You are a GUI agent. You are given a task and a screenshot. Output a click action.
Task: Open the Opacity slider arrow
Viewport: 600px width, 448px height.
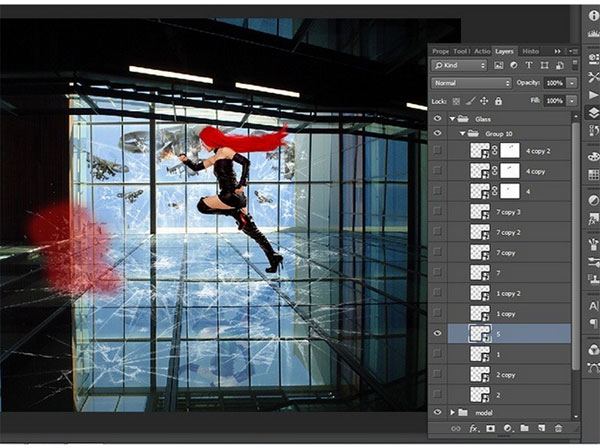click(572, 83)
